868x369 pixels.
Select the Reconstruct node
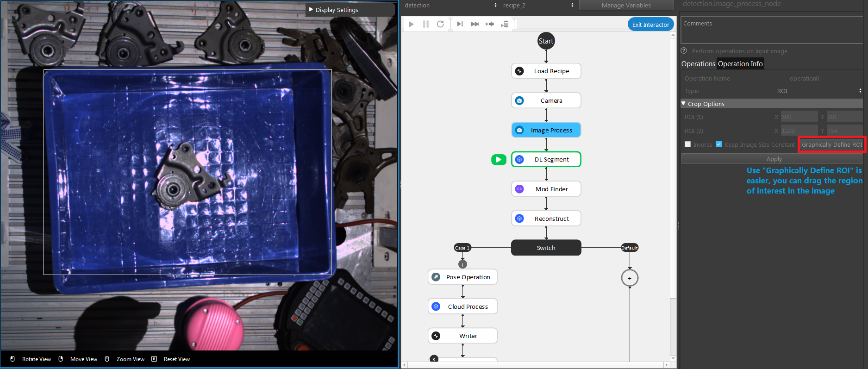pyautogui.click(x=546, y=219)
